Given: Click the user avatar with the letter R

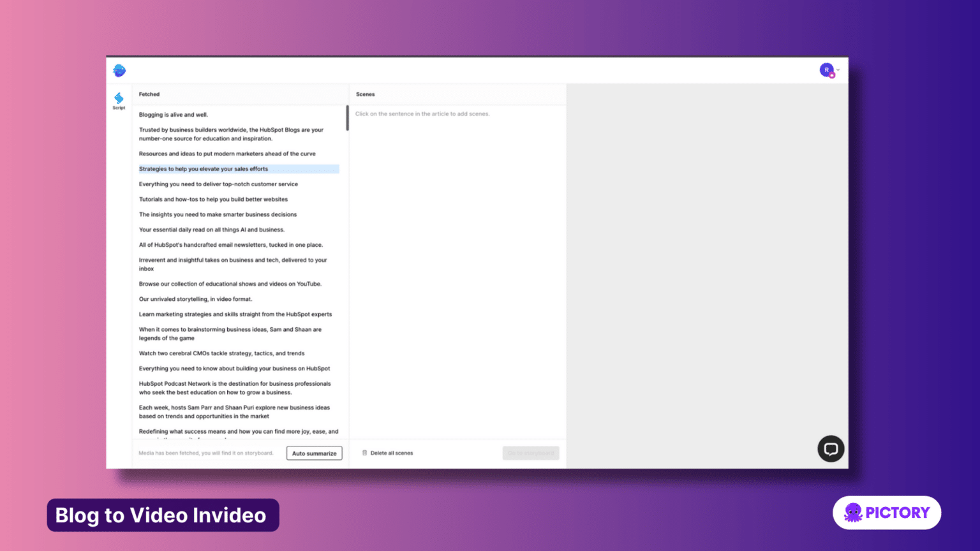Looking at the screenshot, I should tap(826, 70).
